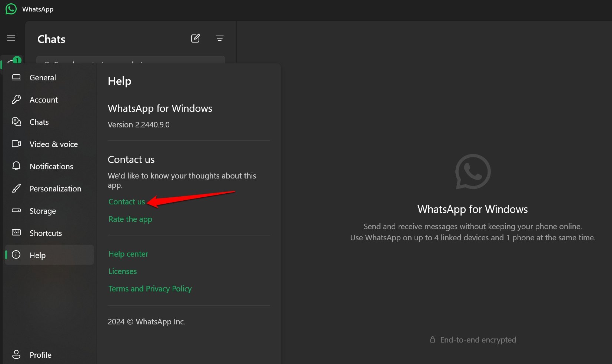The height and width of the screenshot is (364, 612).
Task: Open the chat filter icon
Action: (x=219, y=38)
